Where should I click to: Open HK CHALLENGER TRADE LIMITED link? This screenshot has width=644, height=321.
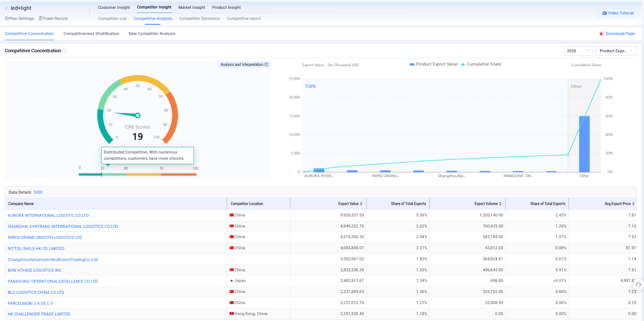point(39,314)
